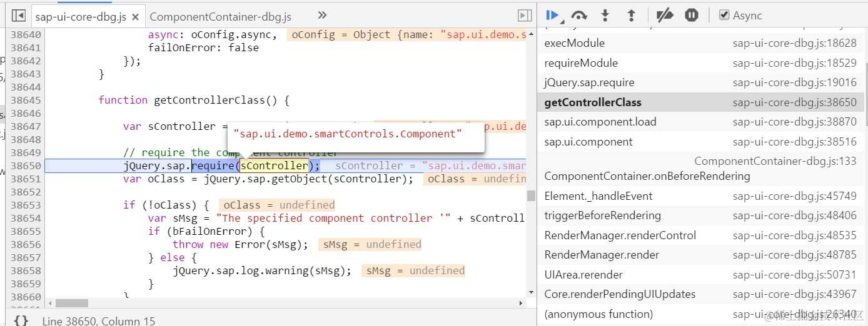Open link sap-ui-core-dbg.js:45749
The width and height of the screenshot is (868, 326).
click(794, 196)
